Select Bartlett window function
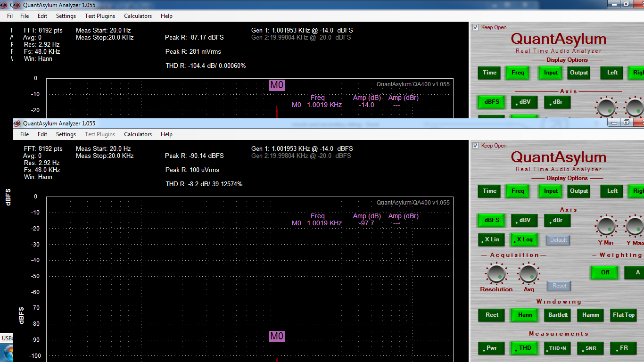 click(x=558, y=315)
